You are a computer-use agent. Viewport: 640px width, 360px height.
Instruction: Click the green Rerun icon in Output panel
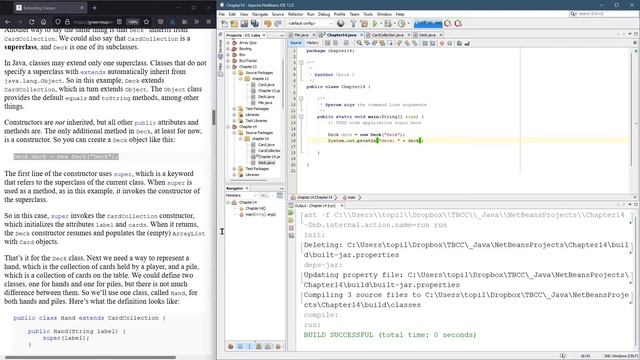pyautogui.click(x=291, y=213)
